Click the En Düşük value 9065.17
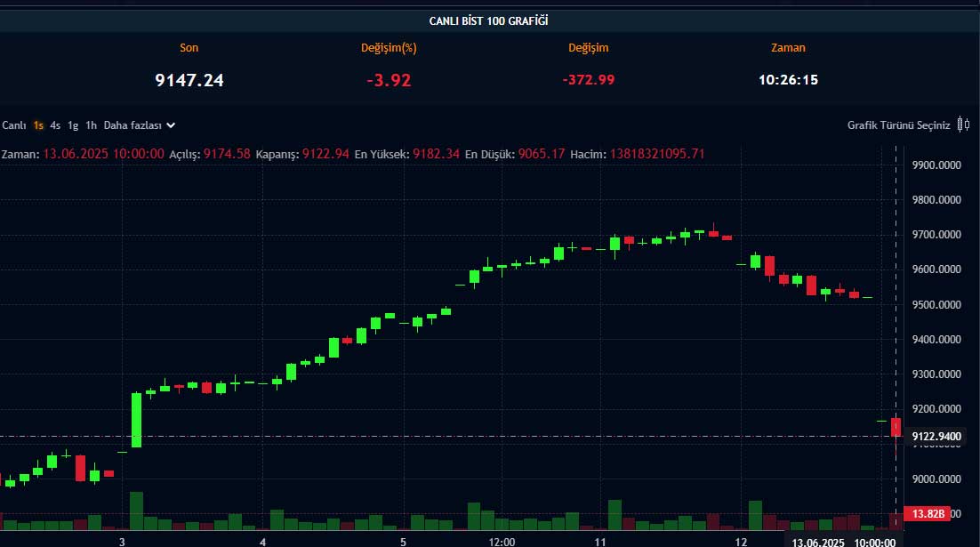980x547 pixels. tap(542, 154)
